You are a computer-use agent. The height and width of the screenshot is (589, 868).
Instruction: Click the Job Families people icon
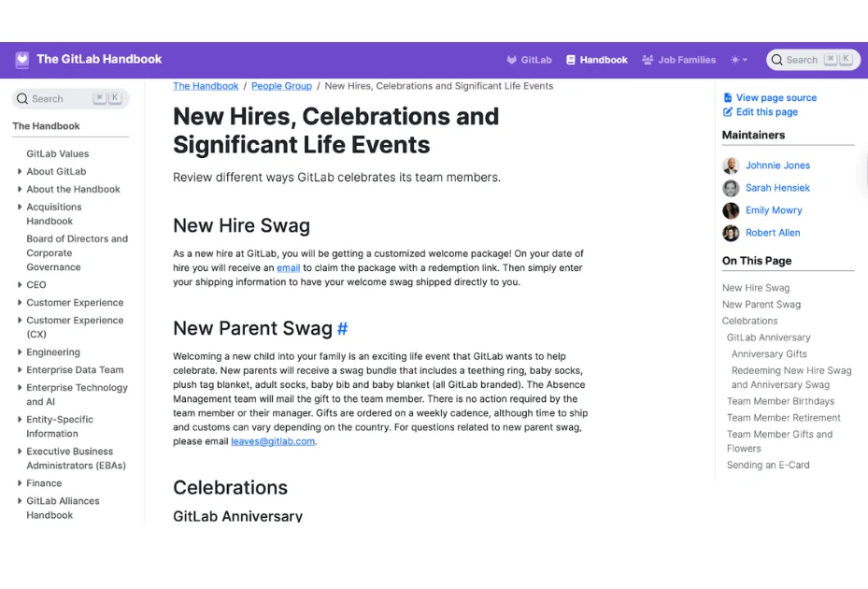[647, 60]
